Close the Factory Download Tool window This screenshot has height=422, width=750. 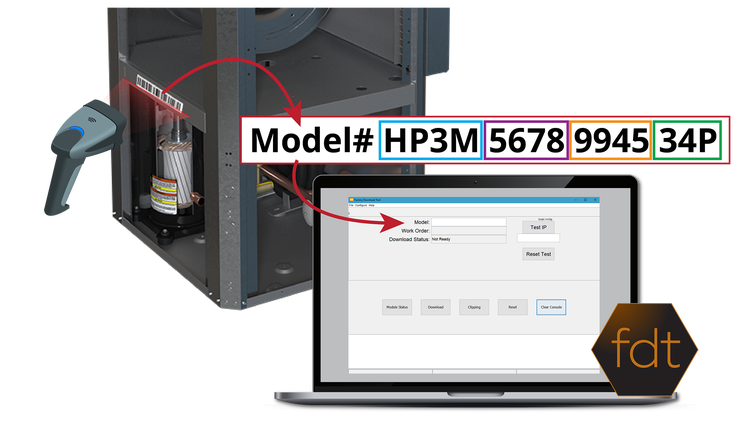595,200
